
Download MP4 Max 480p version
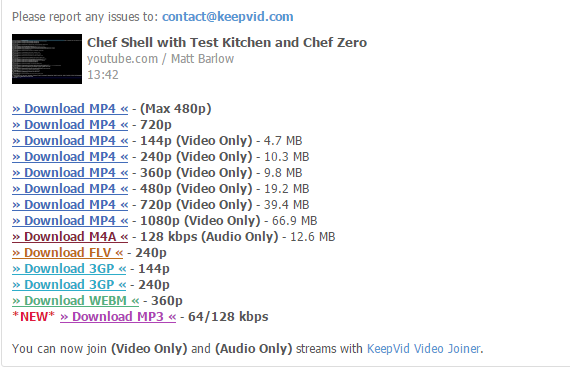click(70, 109)
